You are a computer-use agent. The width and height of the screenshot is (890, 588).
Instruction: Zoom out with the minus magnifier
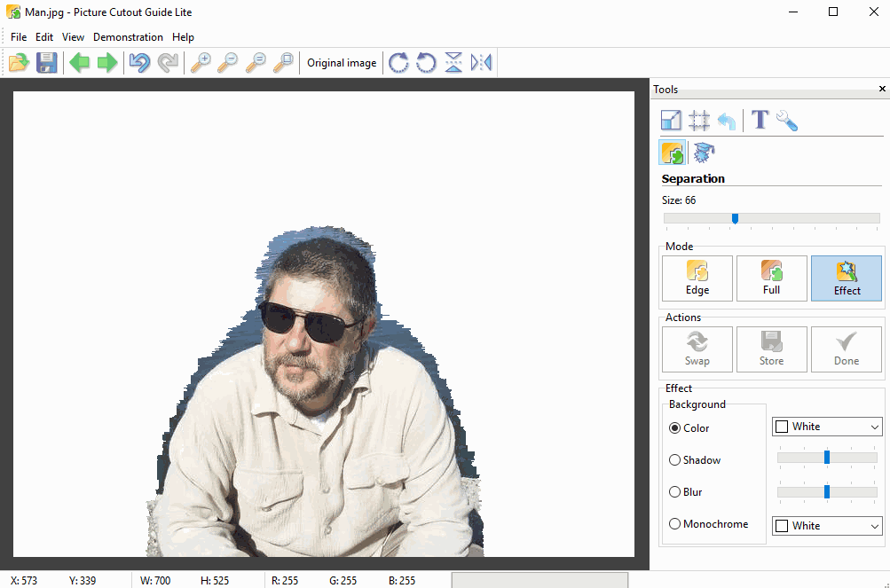tap(228, 62)
